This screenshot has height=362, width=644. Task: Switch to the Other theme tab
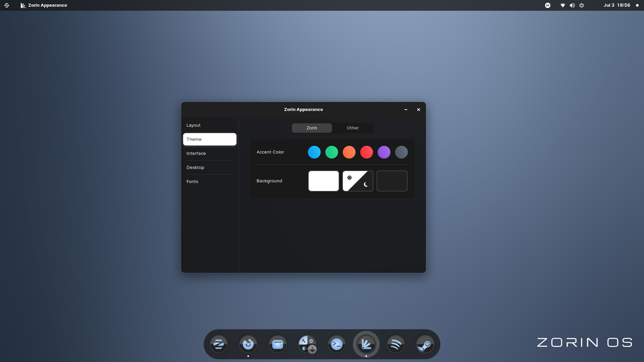353,128
